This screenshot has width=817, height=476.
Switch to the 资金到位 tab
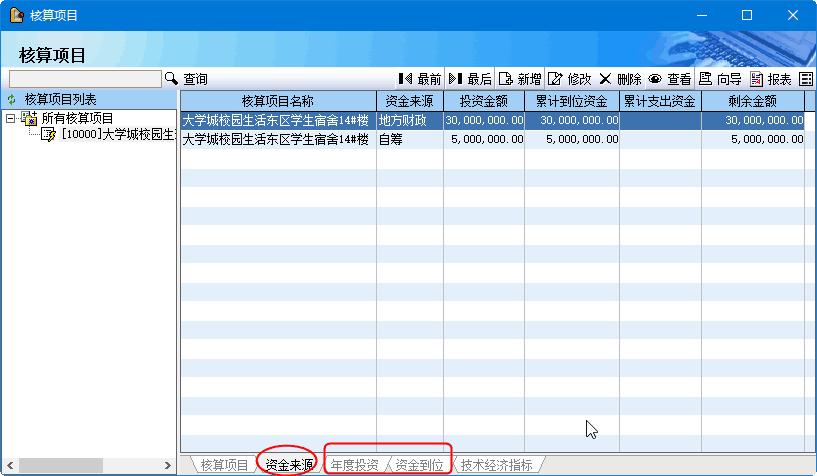click(x=419, y=465)
